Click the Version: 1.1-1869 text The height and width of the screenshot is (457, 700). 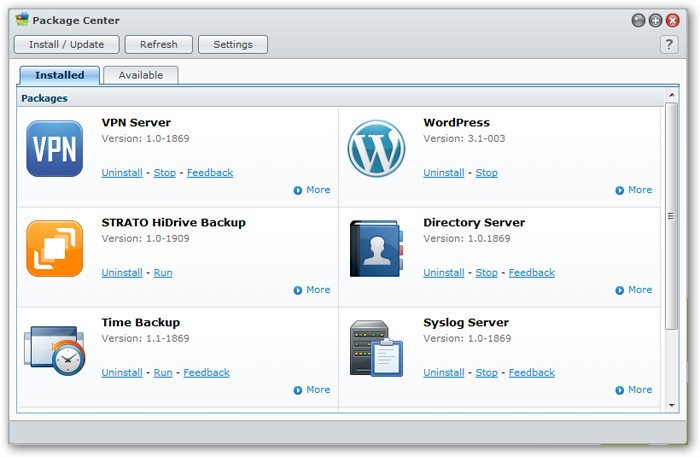(146, 339)
